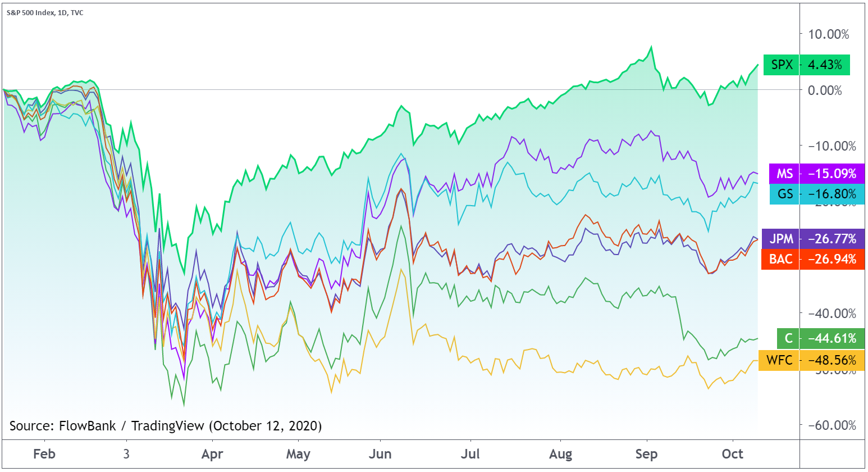Click the 0.00% price scale label
The width and height of the screenshot is (868, 472).
[825, 90]
